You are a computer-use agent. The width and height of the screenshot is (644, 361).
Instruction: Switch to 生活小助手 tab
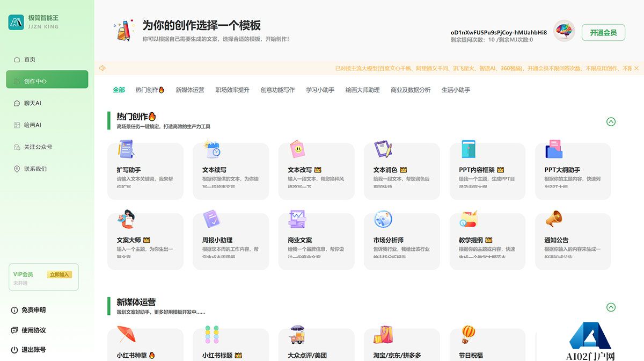coord(456,90)
